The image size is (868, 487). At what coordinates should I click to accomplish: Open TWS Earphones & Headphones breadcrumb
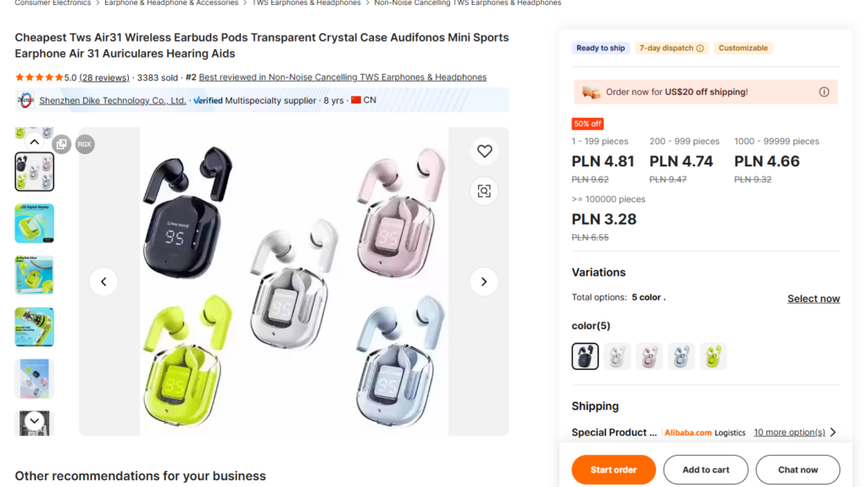pyautogui.click(x=306, y=3)
